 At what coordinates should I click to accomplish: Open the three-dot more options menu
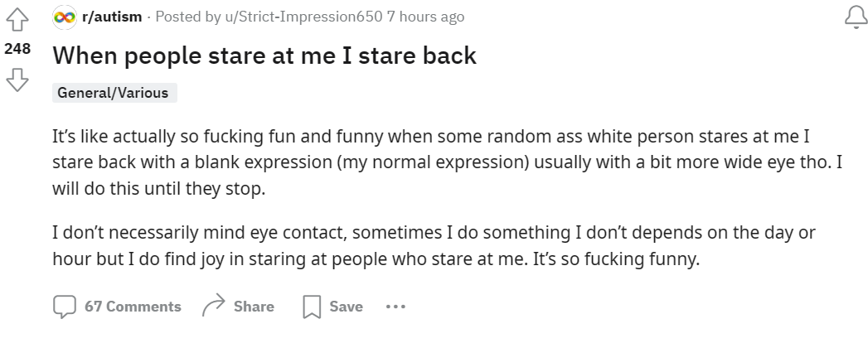pyautogui.click(x=395, y=306)
